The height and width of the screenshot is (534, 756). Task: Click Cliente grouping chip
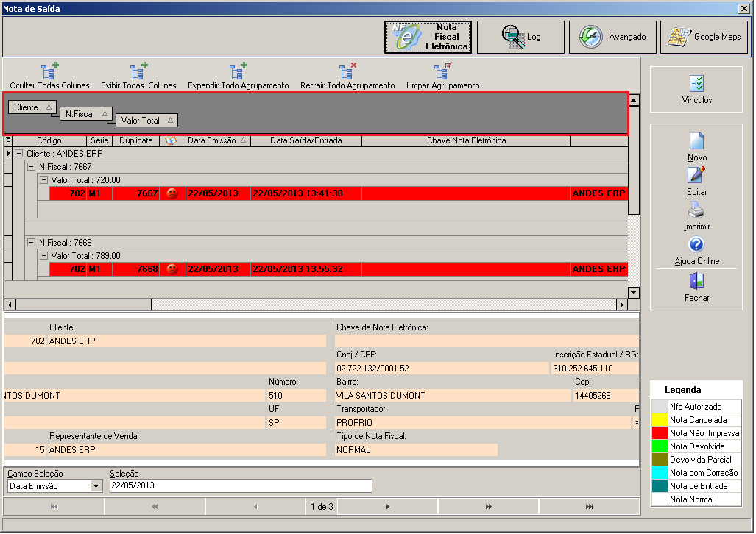click(x=32, y=107)
